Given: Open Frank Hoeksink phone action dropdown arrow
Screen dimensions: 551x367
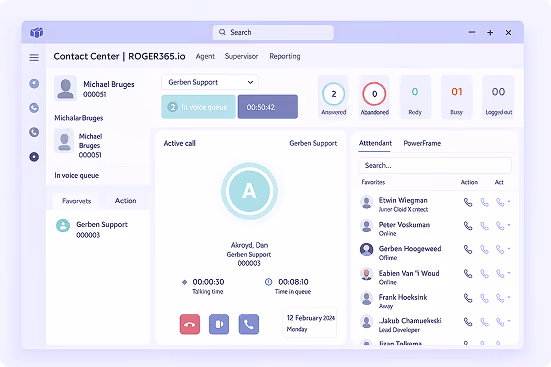Looking at the screenshot, I should coord(509,297).
